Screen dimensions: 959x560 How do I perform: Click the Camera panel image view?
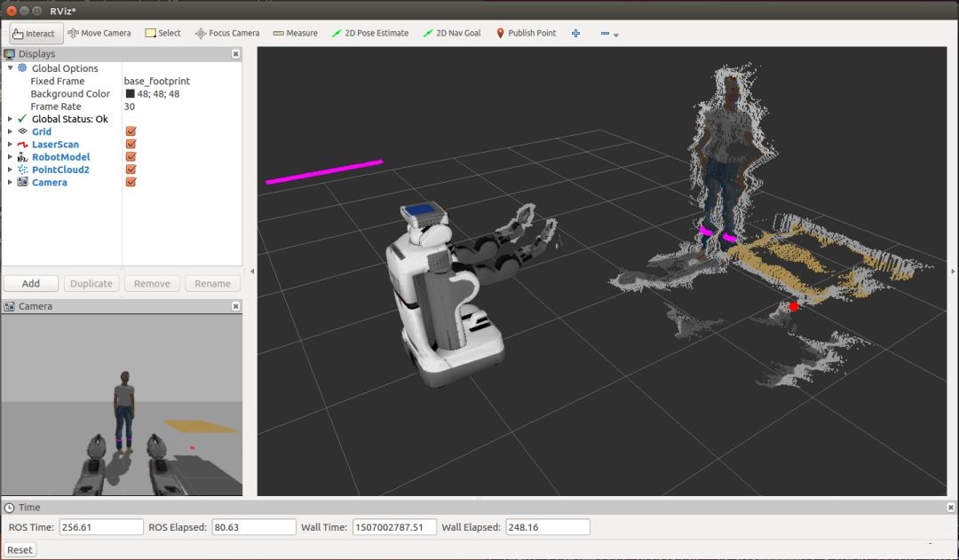pos(122,405)
